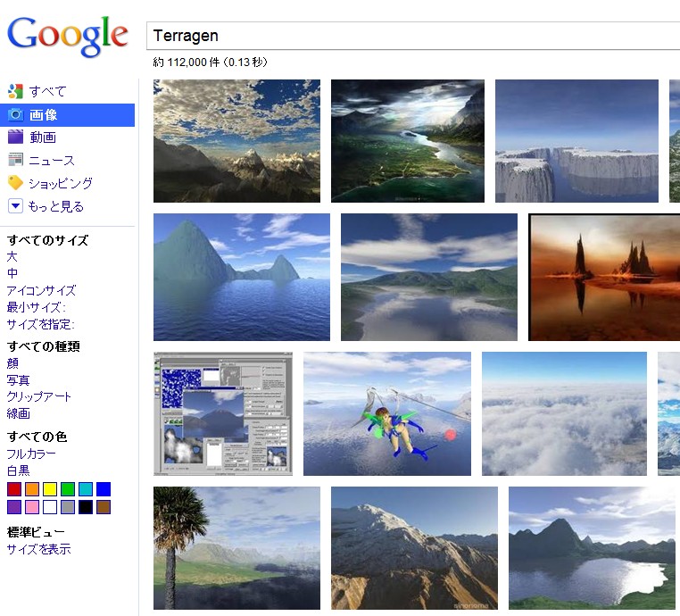Filter by アイコンサイズ icon size
680x616 pixels.
pyautogui.click(x=41, y=290)
